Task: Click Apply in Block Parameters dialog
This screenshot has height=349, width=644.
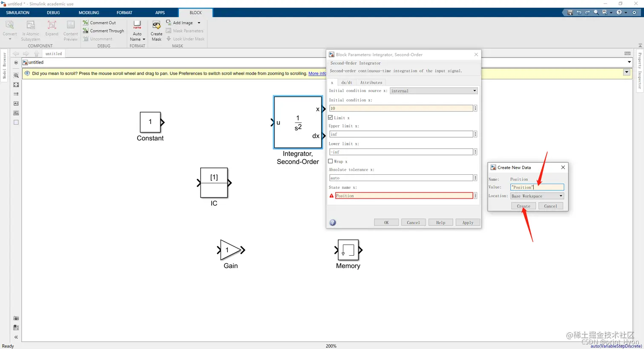Action: pos(468,222)
